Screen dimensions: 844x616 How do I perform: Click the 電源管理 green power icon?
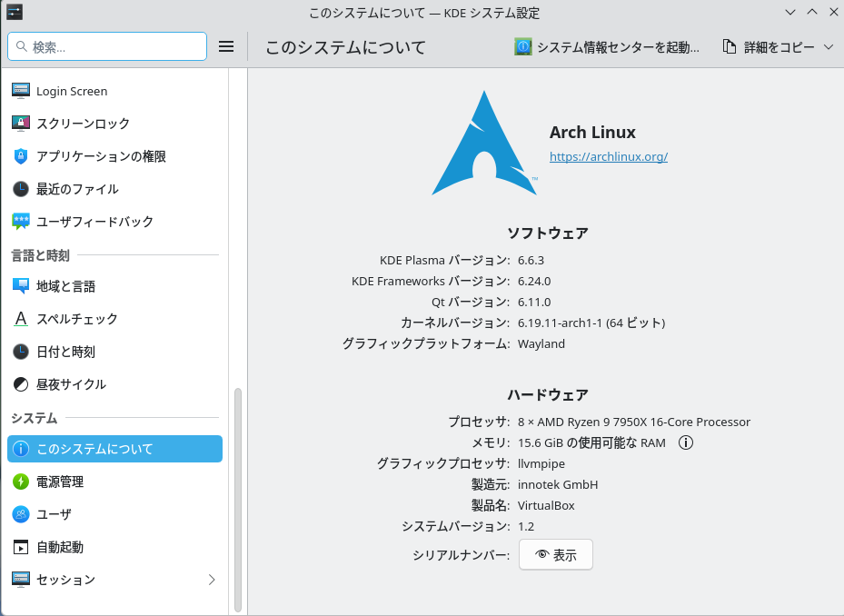tap(20, 482)
